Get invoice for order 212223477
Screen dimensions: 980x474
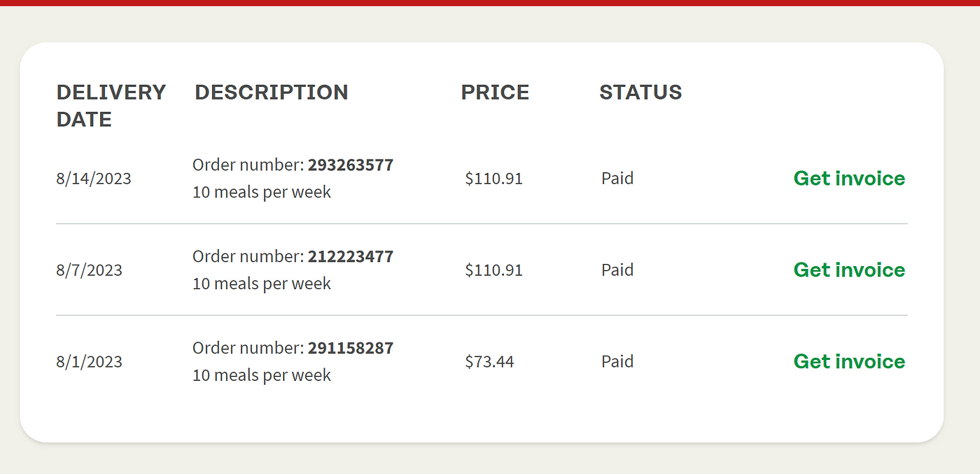point(849,270)
